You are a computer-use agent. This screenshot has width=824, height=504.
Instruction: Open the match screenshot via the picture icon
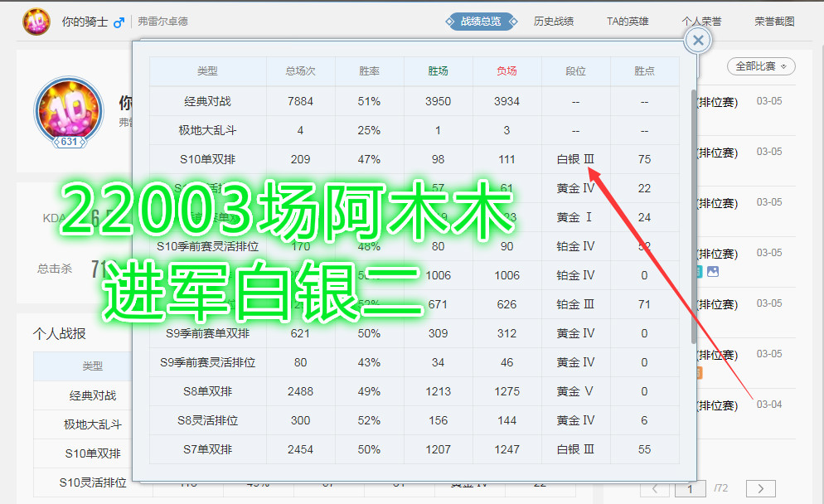pyautogui.click(x=713, y=269)
